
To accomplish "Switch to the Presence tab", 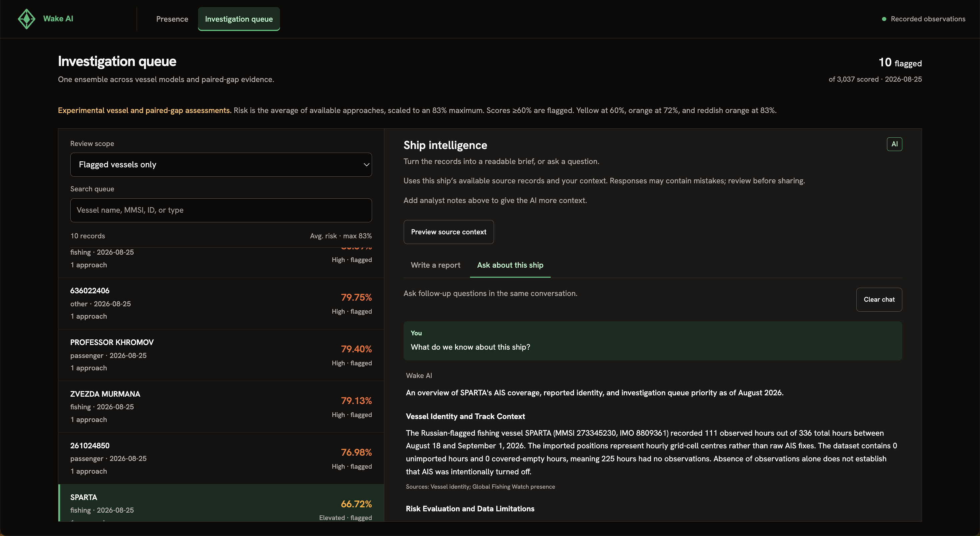I will (172, 19).
